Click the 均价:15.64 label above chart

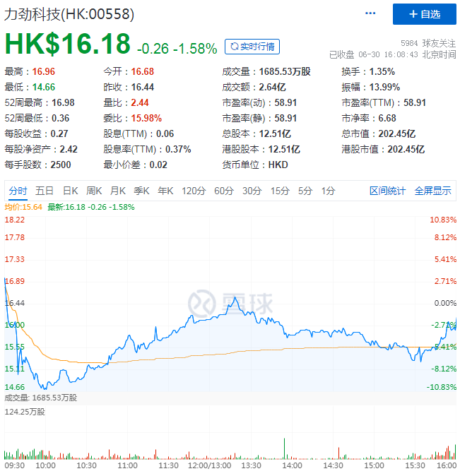pos(23,207)
